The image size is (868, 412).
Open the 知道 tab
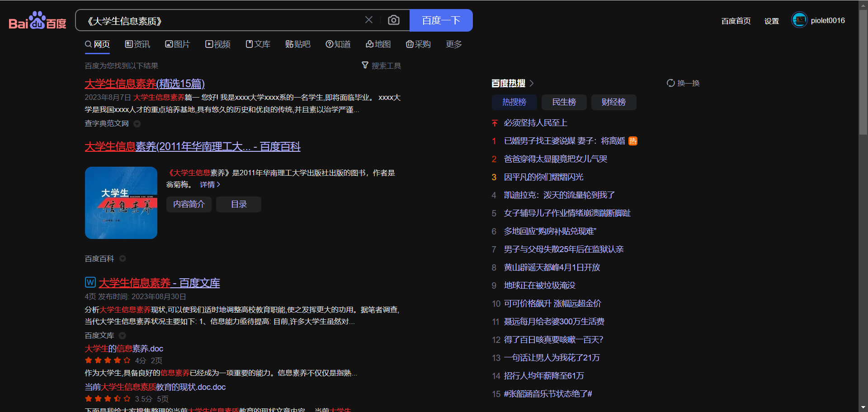point(338,44)
